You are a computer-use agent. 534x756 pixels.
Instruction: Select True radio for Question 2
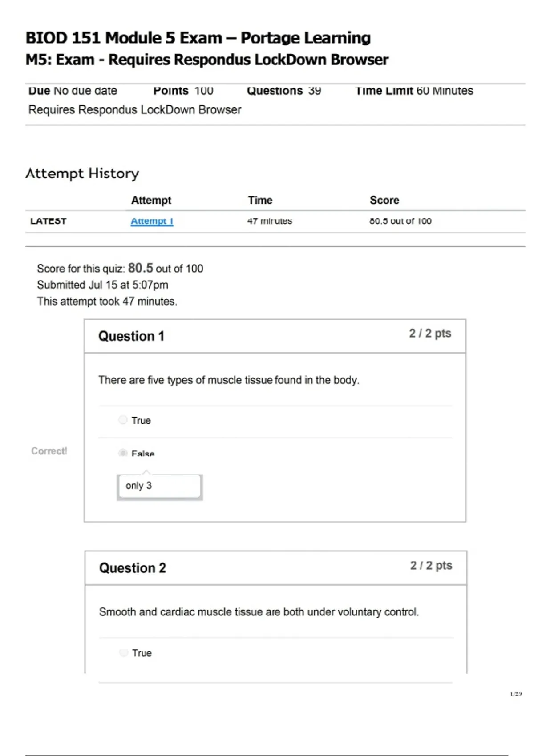tap(124, 653)
